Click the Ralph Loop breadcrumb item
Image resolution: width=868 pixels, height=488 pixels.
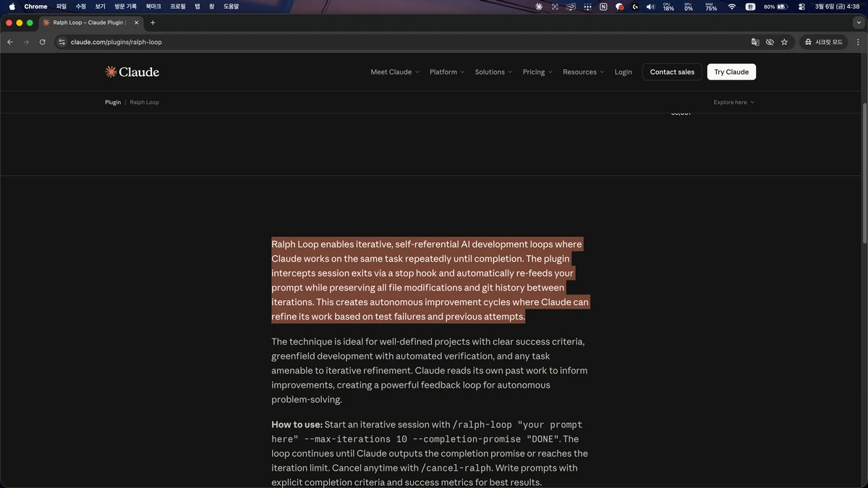[x=144, y=102]
